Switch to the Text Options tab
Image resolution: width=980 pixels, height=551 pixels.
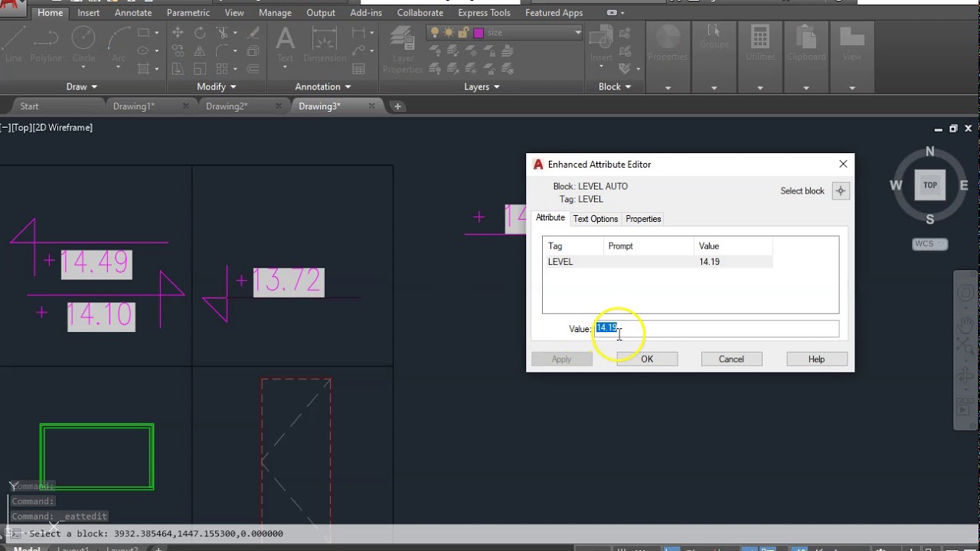595,219
